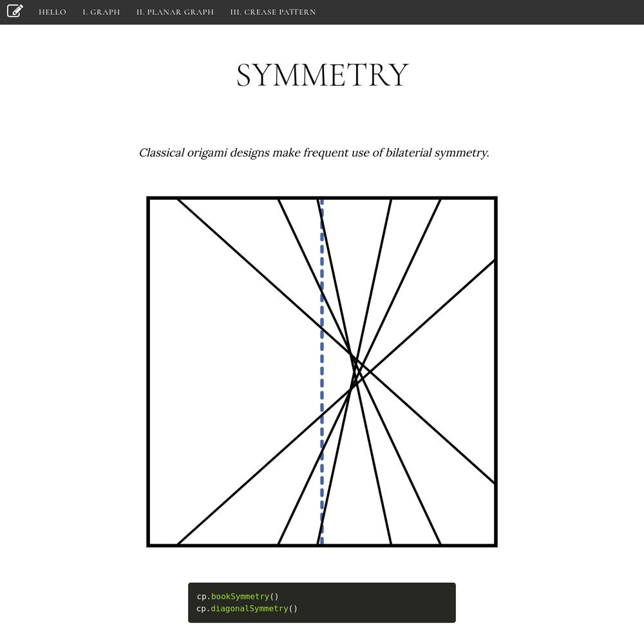The height and width of the screenshot is (644, 644).
Task: Click the cp.bookSymmetry() code line
Action: pos(238,596)
